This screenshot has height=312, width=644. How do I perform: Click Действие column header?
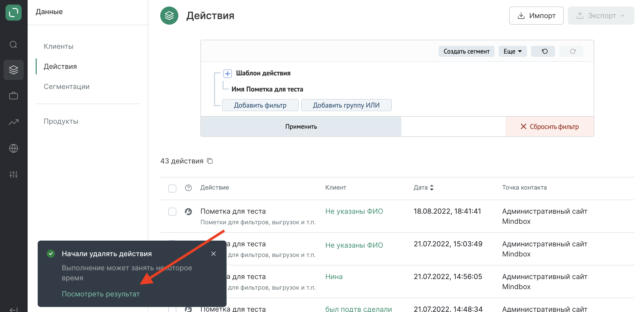click(215, 187)
